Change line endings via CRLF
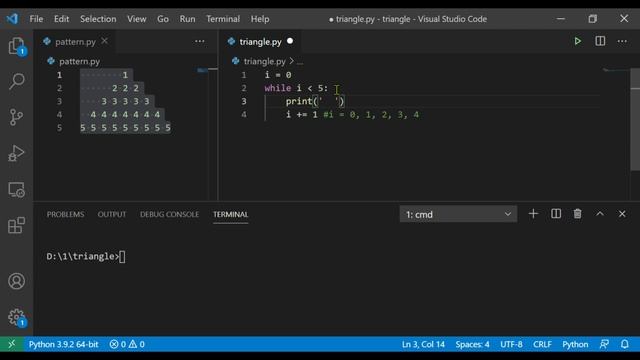This screenshot has width=640, height=360. [x=542, y=344]
